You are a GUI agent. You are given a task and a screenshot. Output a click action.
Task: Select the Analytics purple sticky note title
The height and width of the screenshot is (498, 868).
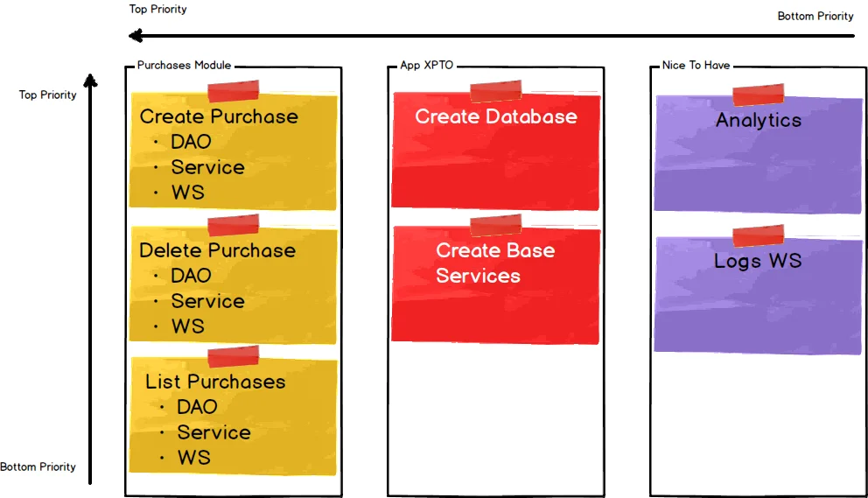(758, 121)
